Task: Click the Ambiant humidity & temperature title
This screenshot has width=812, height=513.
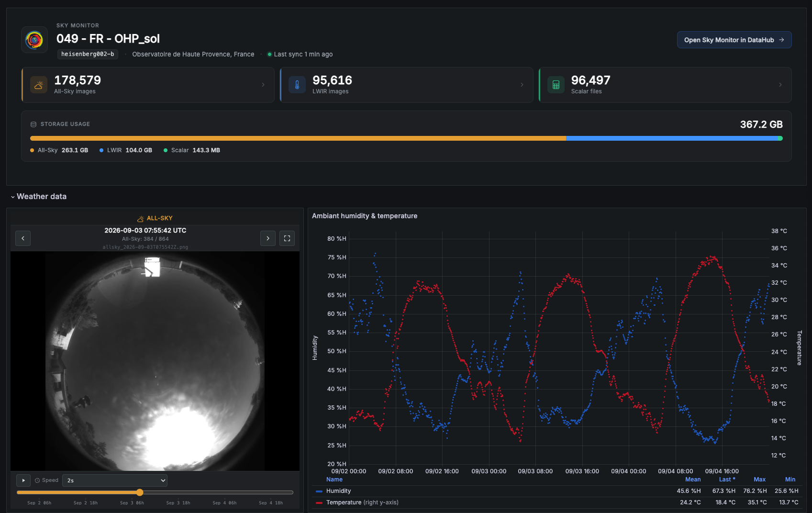Action: [365, 216]
